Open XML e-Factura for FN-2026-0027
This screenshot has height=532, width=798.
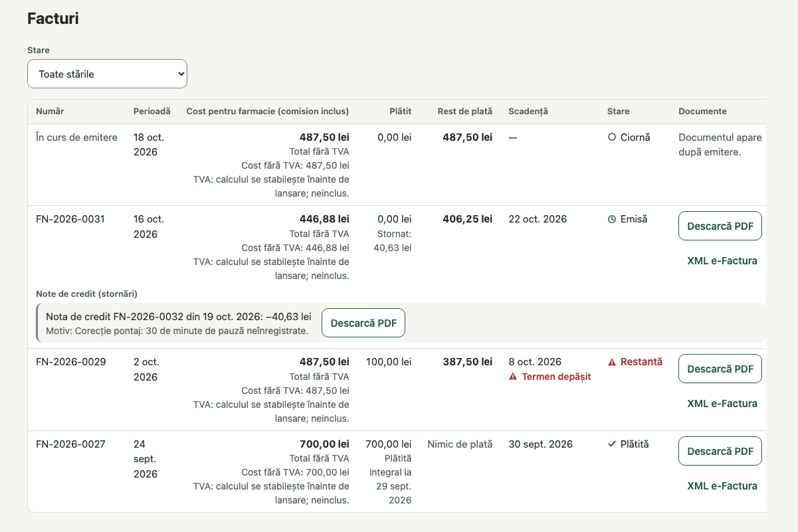722,486
